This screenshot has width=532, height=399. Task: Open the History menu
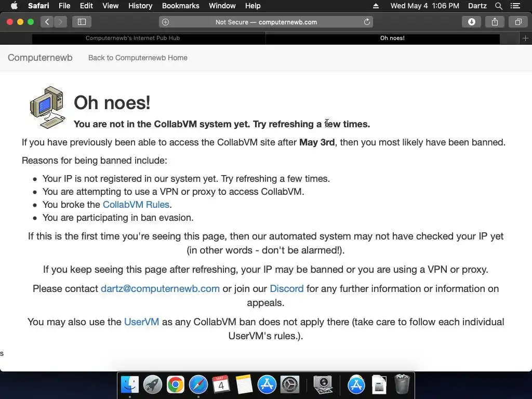click(x=140, y=6)
